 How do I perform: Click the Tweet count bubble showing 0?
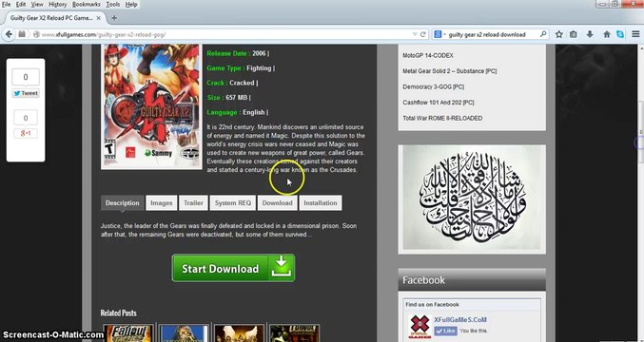click(x=26, y=77)
